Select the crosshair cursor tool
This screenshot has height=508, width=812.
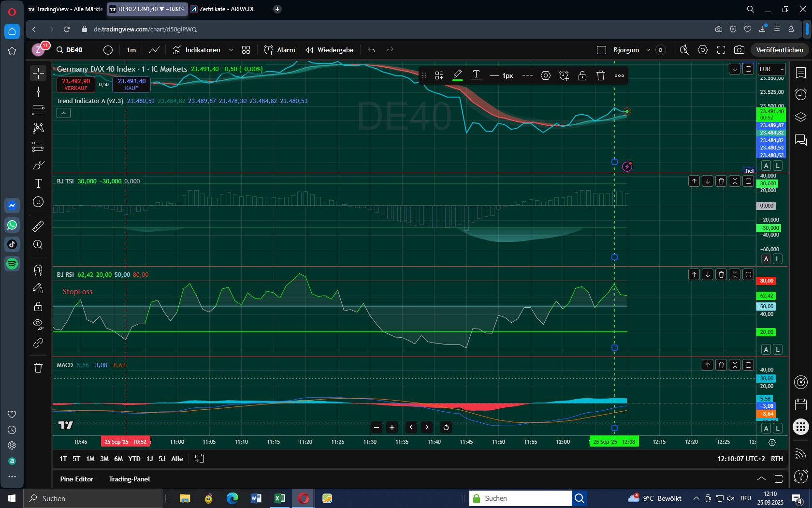pyautogui.click(x=38, y=73)
